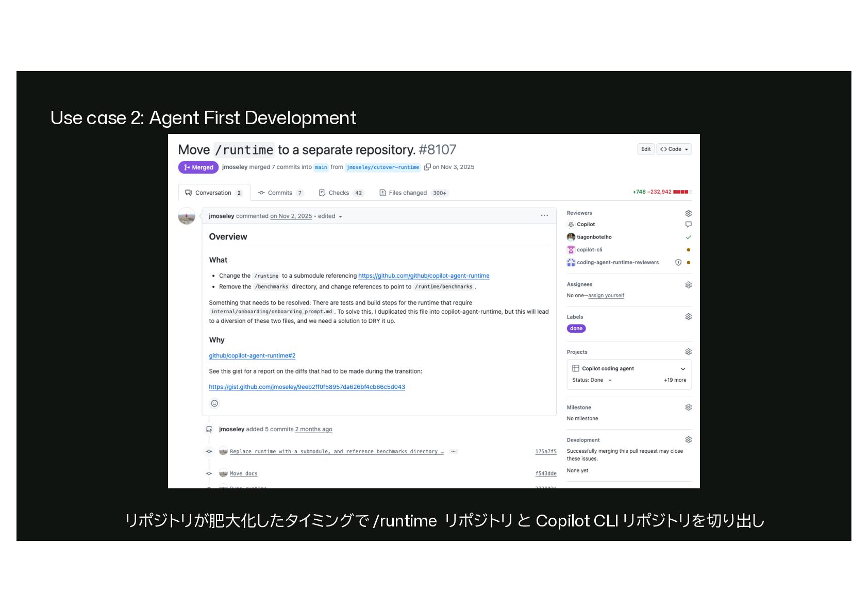This screenshot has height=613, width=868.
Task: Open the Replace runtime with a submodule commit
Action: pyautogui.click(x=337, y=452)
